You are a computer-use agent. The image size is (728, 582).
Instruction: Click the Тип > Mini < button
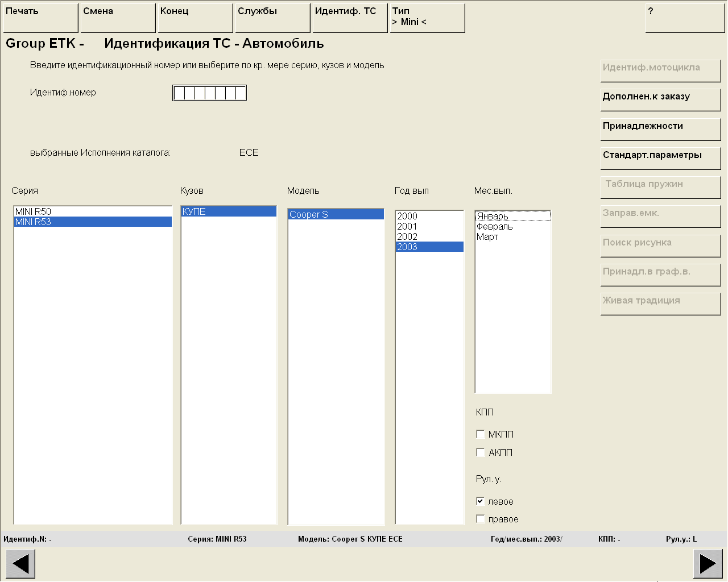pos(428,18)
